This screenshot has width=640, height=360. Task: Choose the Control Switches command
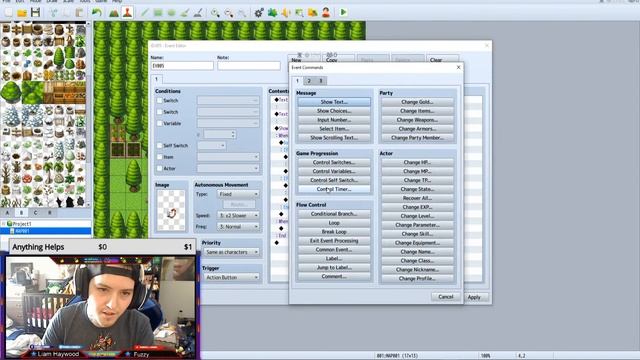tap(334, 162)
